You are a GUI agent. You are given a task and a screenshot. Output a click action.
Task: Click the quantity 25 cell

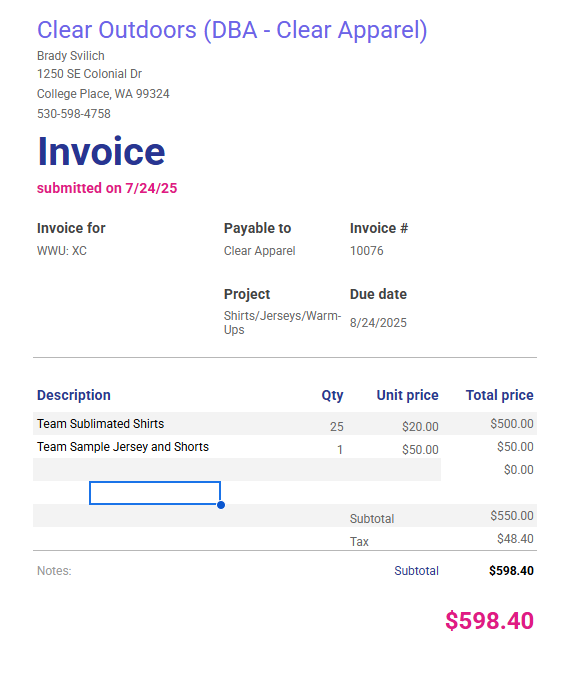337,427
